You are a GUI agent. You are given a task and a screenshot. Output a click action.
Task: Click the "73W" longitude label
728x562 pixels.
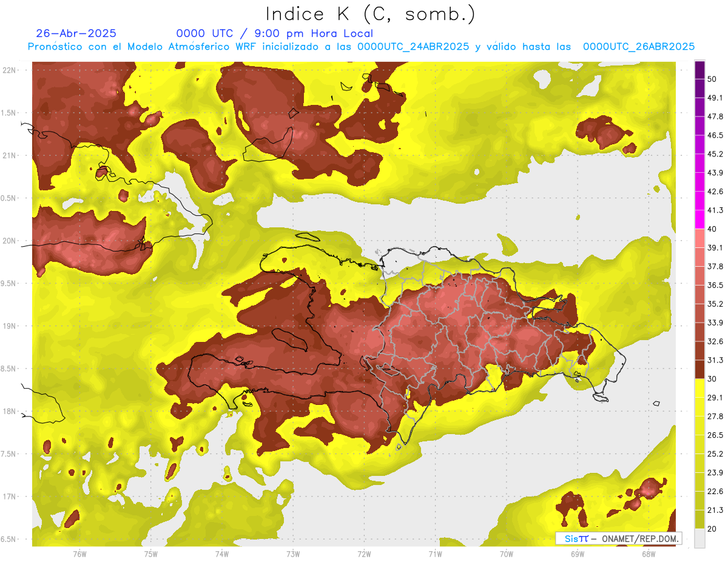coord(293,554)
